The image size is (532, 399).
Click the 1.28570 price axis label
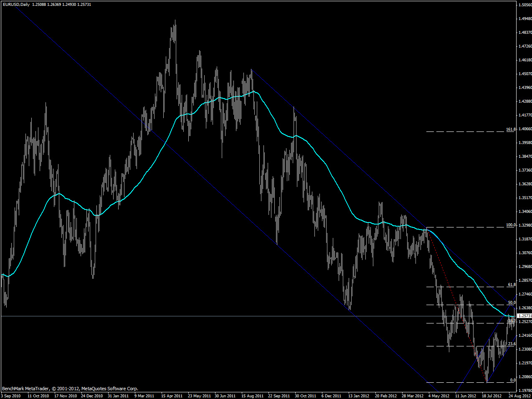pos(525,280)
